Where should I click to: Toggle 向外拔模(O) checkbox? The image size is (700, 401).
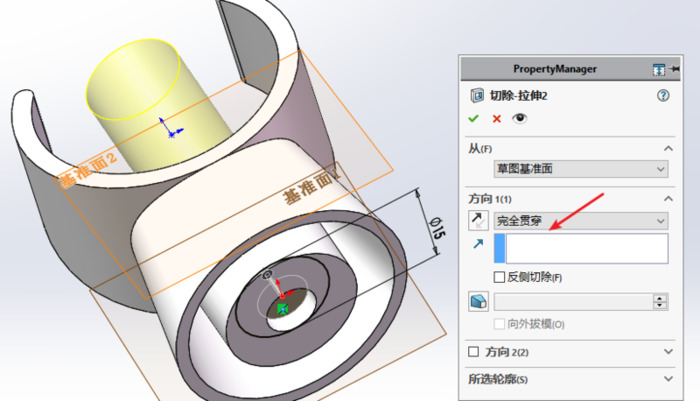(499, 324)
